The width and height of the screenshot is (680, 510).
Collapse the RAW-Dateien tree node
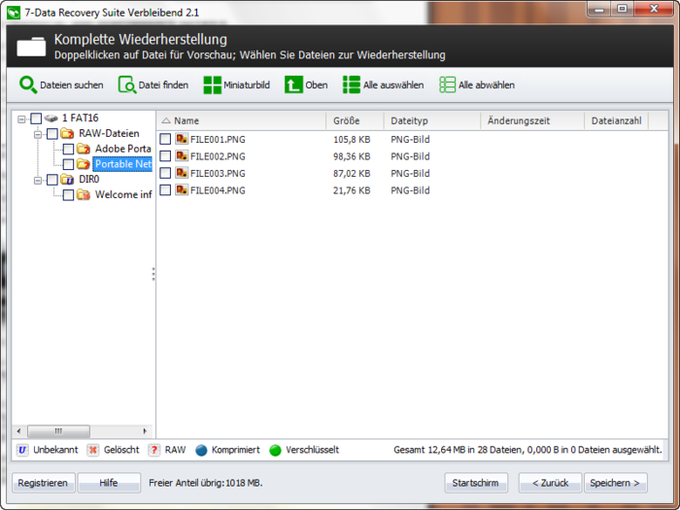coord(38,134)
